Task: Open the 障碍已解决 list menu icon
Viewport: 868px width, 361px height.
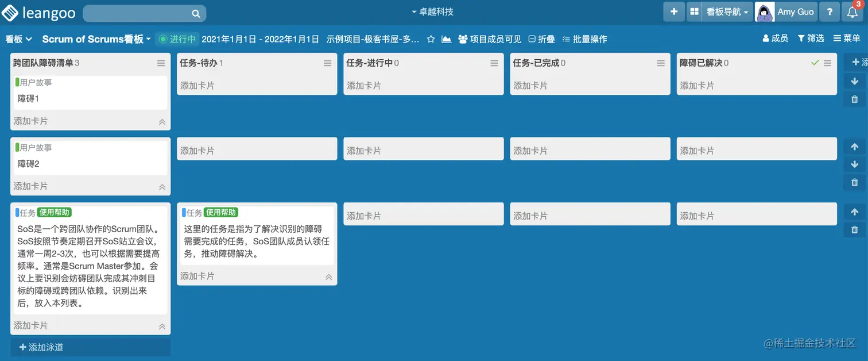Action: click(x=827, y=63)
